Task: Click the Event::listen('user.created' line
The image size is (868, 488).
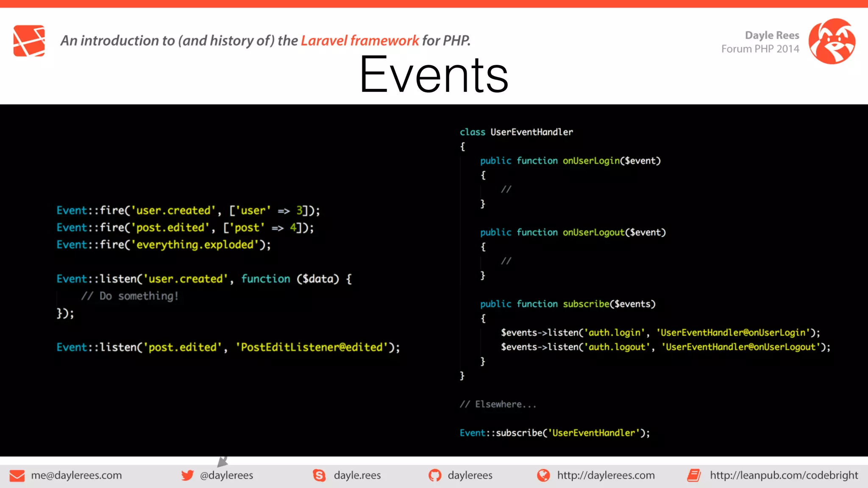Action: point(204,279)
